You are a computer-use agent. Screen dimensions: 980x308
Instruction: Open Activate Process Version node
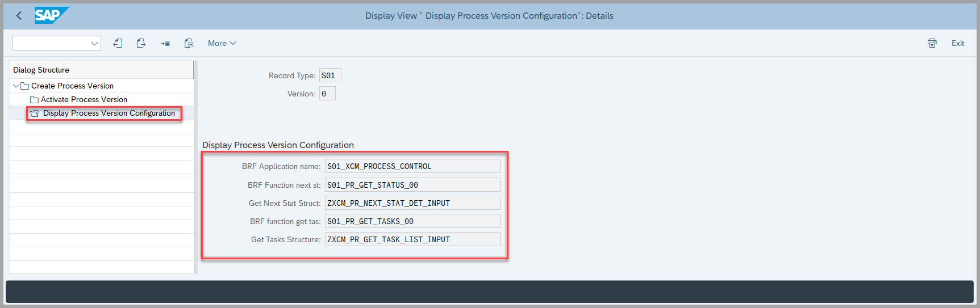coord(84,99)
